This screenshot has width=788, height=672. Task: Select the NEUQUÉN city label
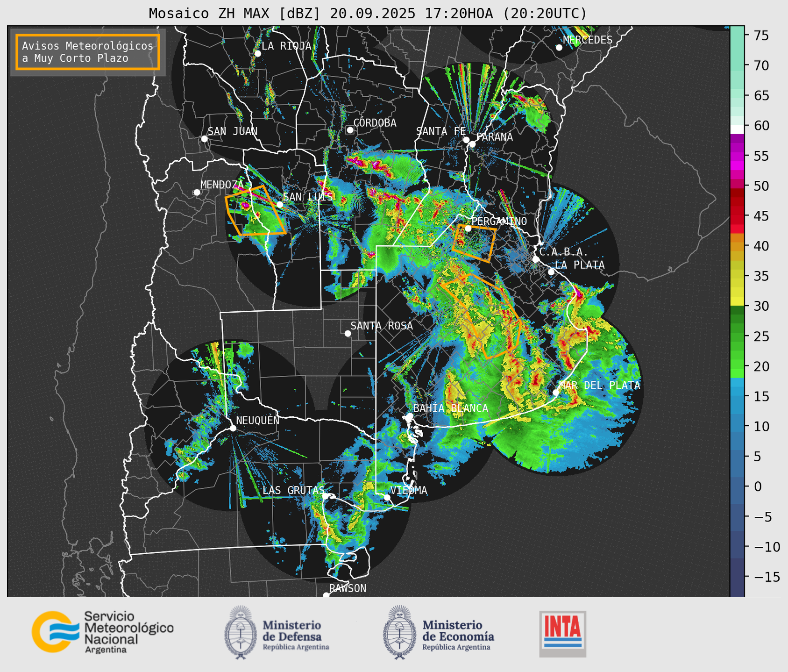(257, 420)
